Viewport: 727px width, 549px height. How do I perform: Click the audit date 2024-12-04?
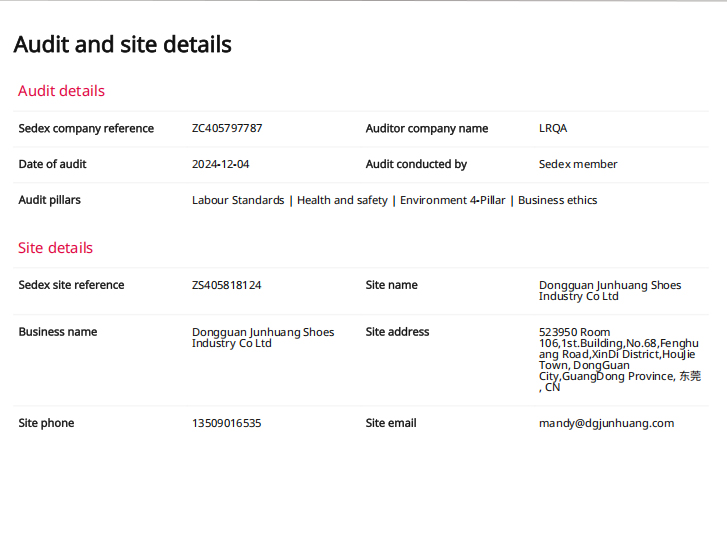220,164
